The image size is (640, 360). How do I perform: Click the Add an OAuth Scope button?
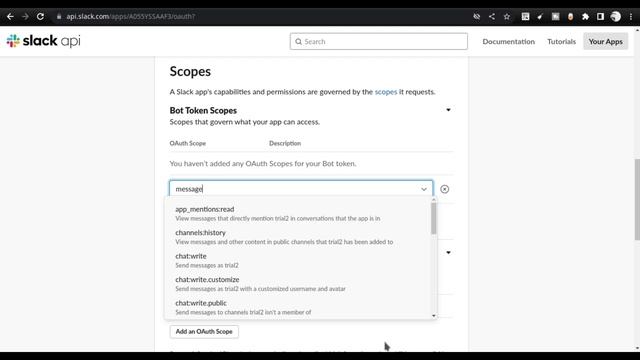[x=204, y=331]
